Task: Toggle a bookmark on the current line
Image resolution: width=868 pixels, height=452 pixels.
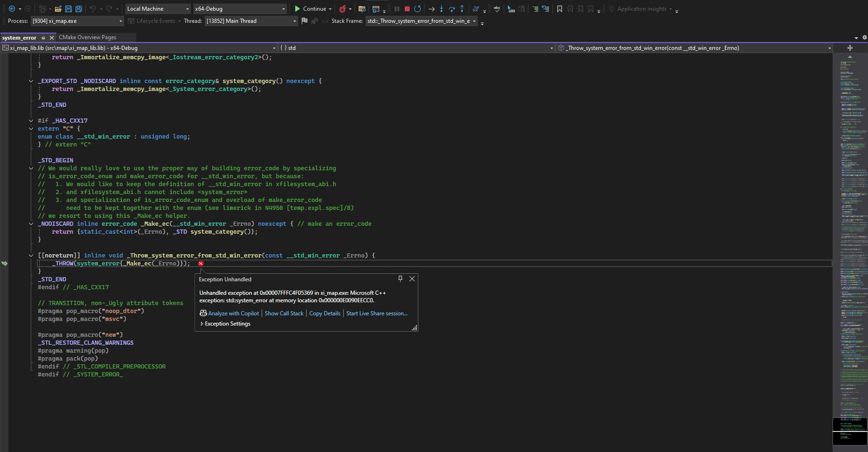Action: (x=560, y=9)
